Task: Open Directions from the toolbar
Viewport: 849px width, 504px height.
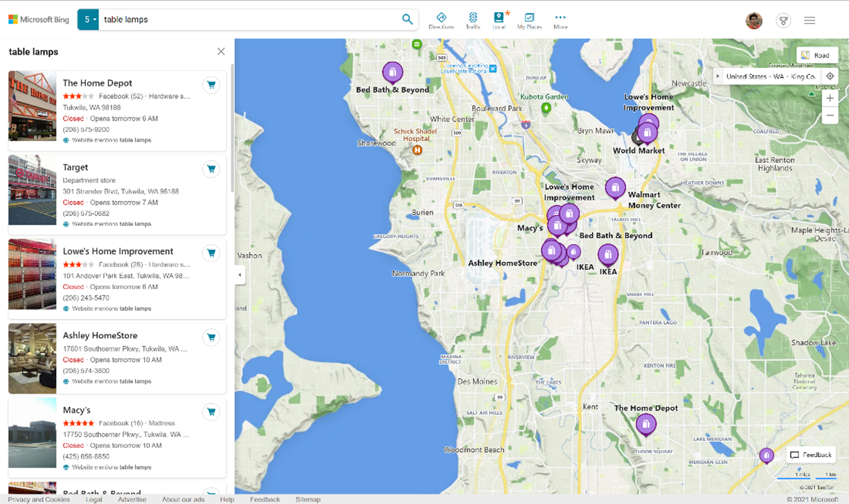Action: [441, 21]
